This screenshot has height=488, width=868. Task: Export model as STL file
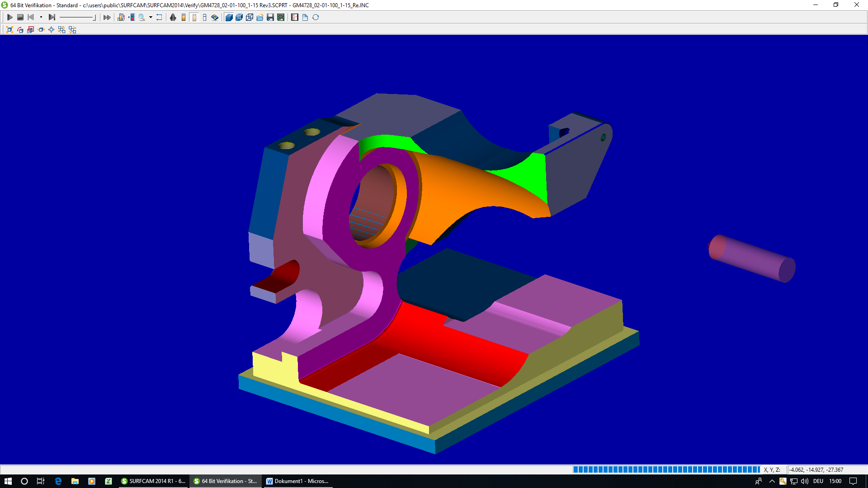(x=281, y=17)
